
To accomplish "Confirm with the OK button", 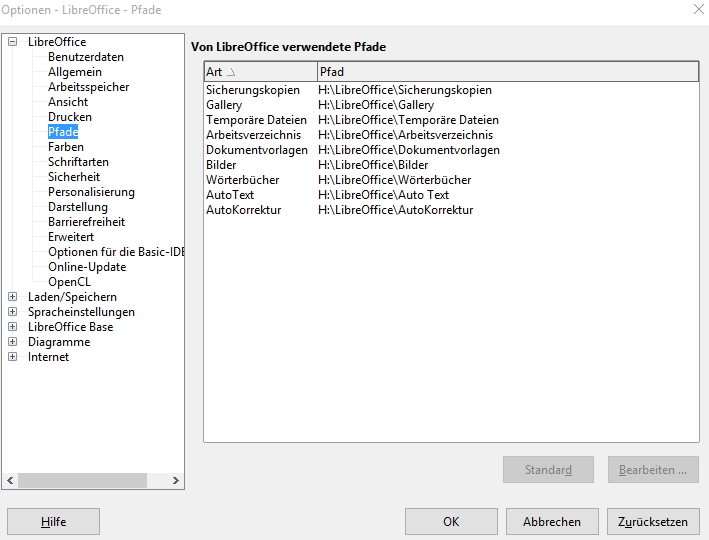I will pyautogui.click(x=451, y=521).
